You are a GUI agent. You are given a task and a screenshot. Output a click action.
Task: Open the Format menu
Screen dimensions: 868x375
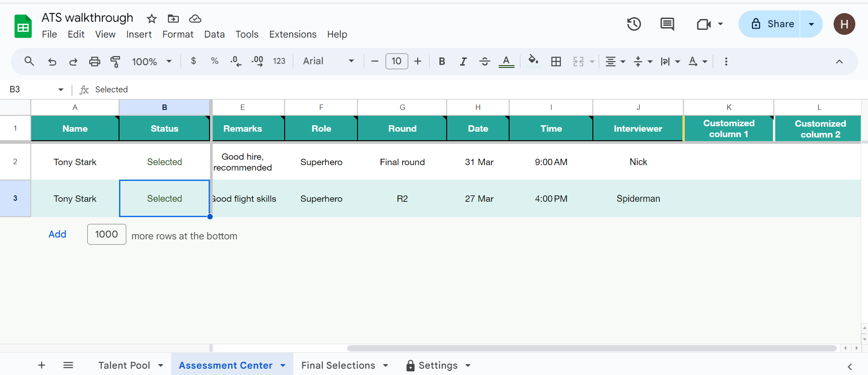tap(178, 34)
